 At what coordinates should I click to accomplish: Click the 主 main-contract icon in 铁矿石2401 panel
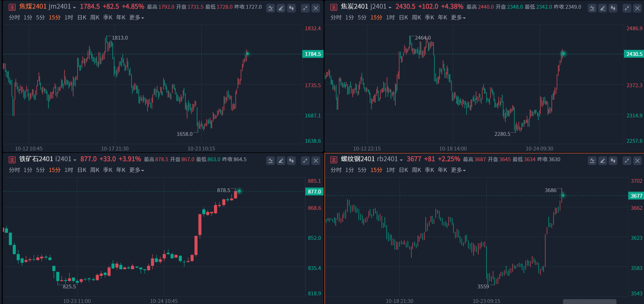point(12,160)
